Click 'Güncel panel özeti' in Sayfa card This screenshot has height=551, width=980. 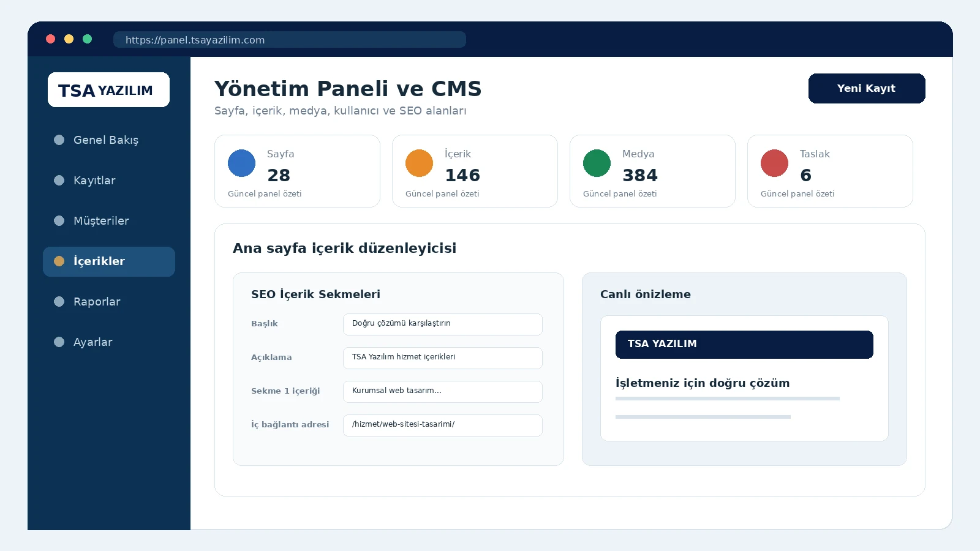click(x=265, y=194)
